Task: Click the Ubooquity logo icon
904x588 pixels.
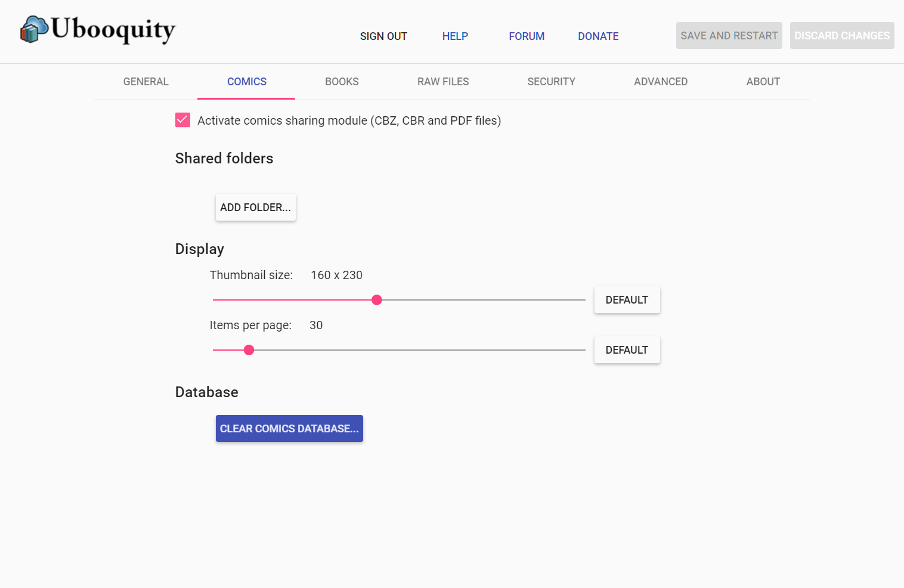Action: click(x=34, y=30)
